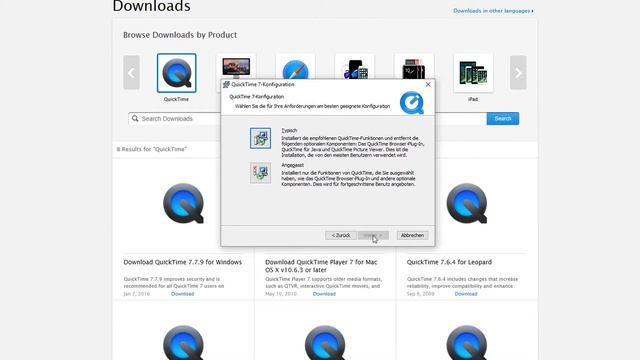
Task: Select Typisch installation icon in dialog
Action: point(260,138)
